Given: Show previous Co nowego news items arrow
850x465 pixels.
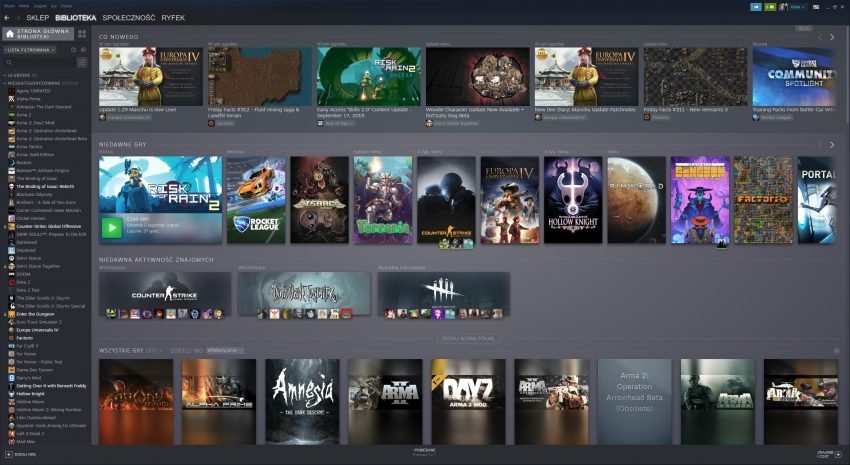Looking at the screenshot, I should (x=820, y=37).
